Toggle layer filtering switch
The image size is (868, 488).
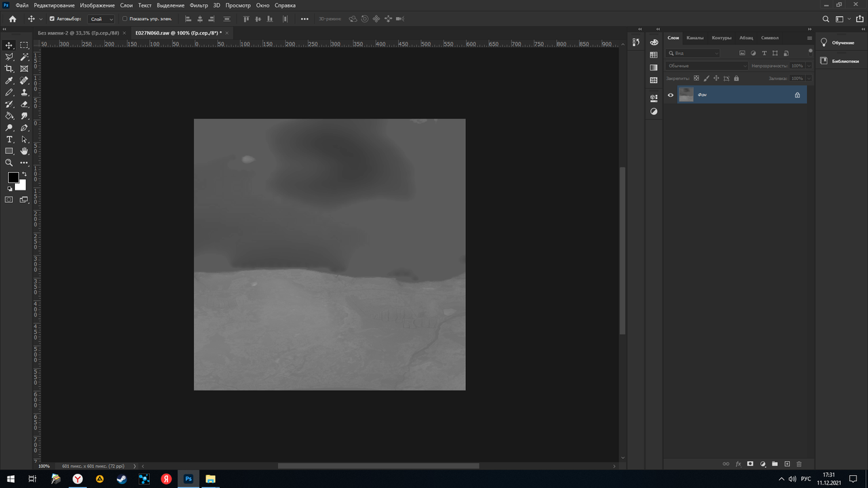tap(810, 52)
